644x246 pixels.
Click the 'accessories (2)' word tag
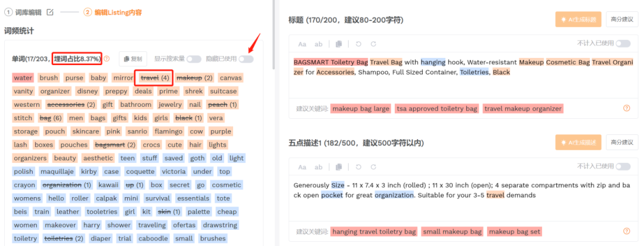pos(70,104)
